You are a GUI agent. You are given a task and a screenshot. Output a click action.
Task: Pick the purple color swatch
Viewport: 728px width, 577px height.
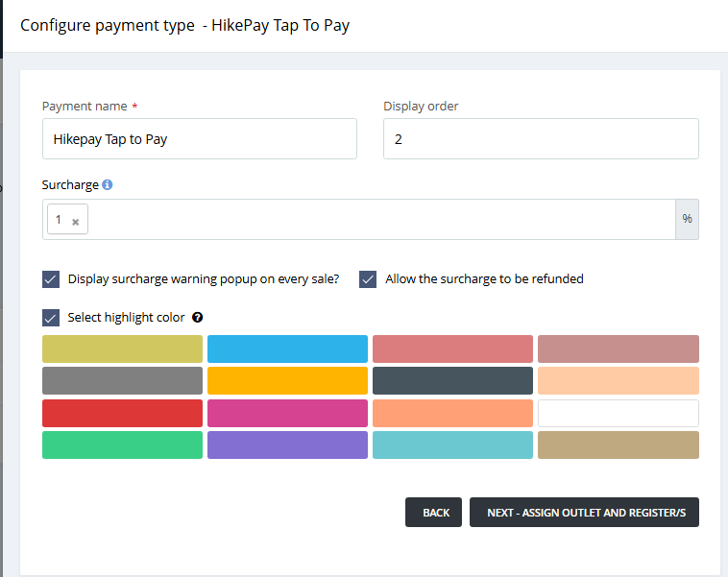tap(287, 445)
